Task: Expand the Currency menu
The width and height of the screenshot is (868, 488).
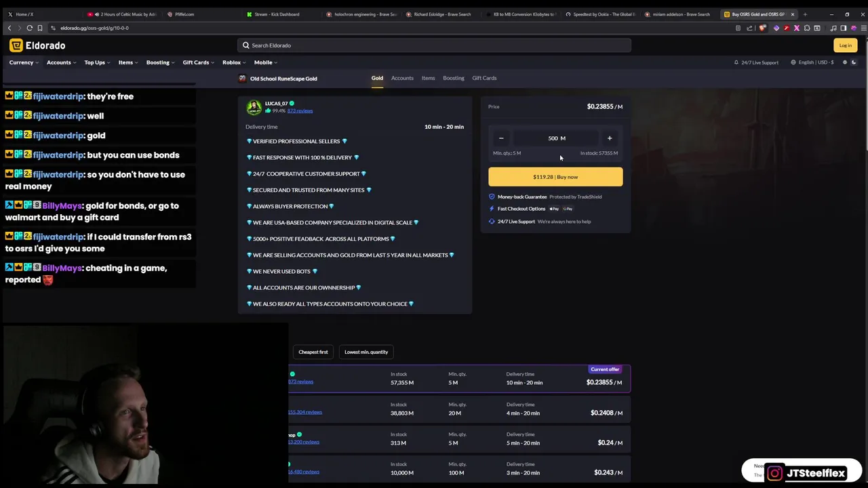Action: tap(23, 62)
